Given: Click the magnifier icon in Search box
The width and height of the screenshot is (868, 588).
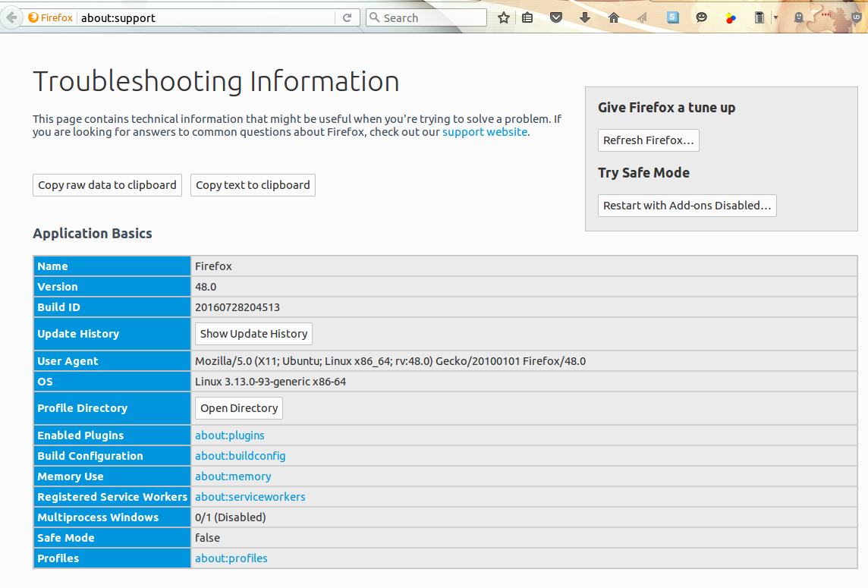Looking at the screenshot, I should click(375, 17).
